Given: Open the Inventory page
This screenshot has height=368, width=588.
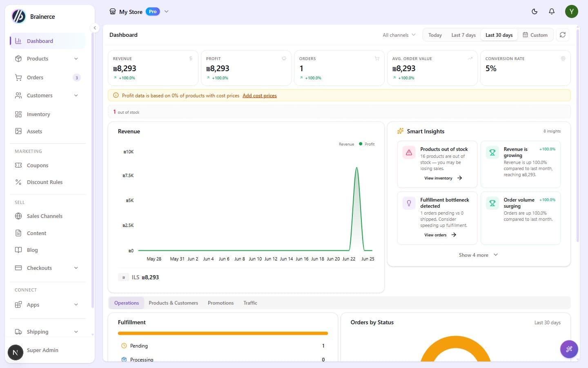Looking at the screenshot, I should click(47, 114).
